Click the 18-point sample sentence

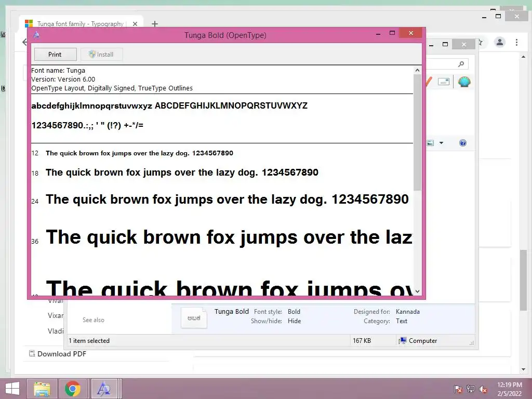182,172
